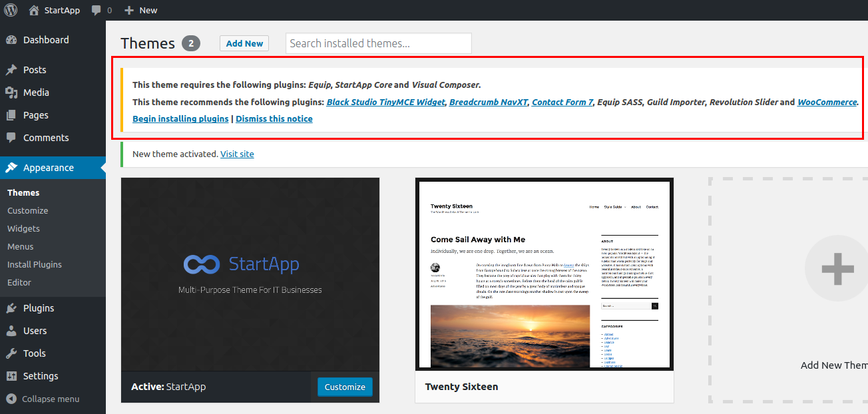Click New in the admin bar
The height and width of the screenshot is (414, 868).
point(148,11)
